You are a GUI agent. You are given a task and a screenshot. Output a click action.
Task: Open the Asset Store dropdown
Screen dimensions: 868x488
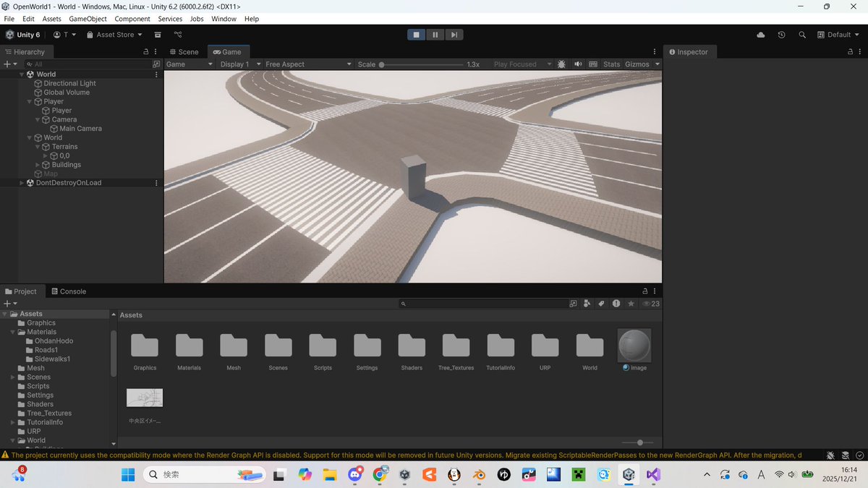[114, 35]
